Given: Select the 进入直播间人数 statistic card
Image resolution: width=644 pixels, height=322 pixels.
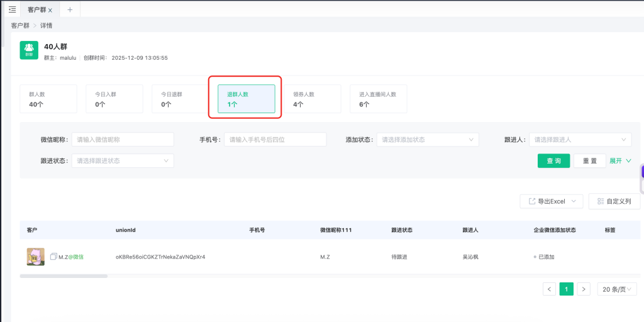Looking at the screenshot, I should (378, 99).
